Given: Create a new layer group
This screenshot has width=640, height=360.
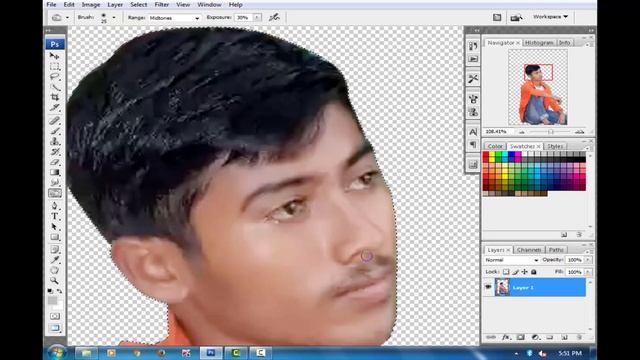Looking at the screenshot, I should click(x=550, y=337).
